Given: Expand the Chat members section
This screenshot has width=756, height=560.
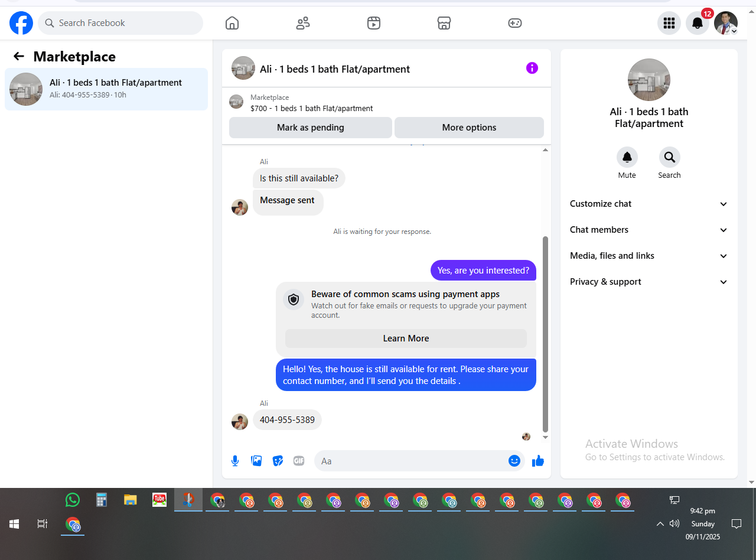Looking at the screenshot, I should click(649, 230).
